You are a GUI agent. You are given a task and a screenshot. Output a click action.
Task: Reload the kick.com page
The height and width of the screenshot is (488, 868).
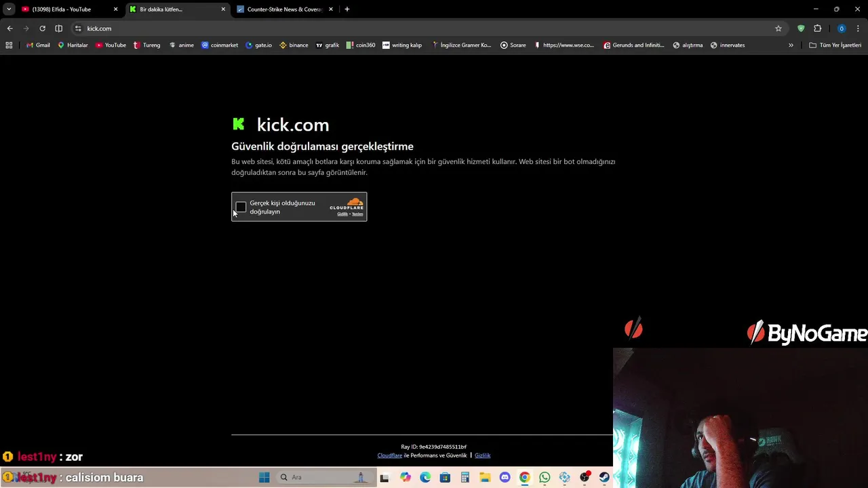click(42, 28)
